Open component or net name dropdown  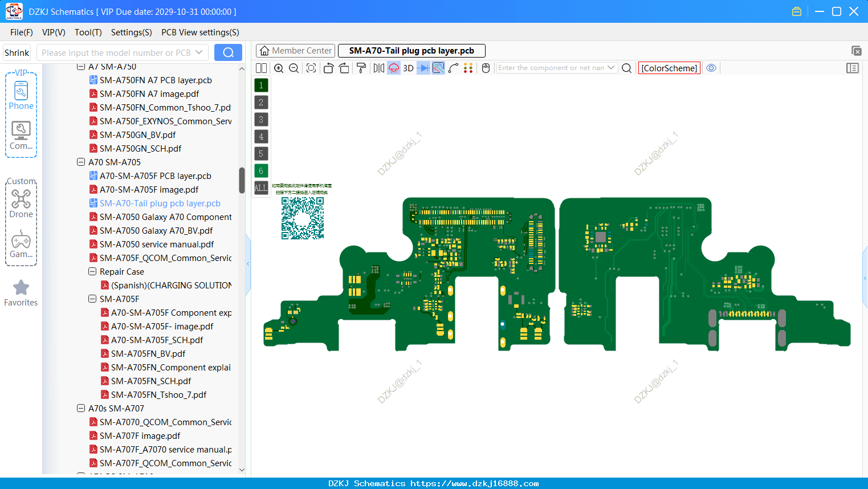[x=611, y=68]
